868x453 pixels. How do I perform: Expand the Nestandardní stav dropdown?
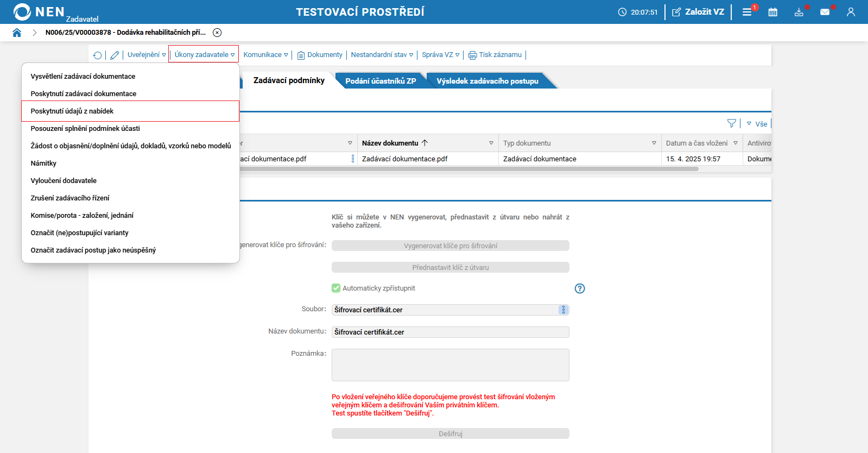click(x=382, y=55)
